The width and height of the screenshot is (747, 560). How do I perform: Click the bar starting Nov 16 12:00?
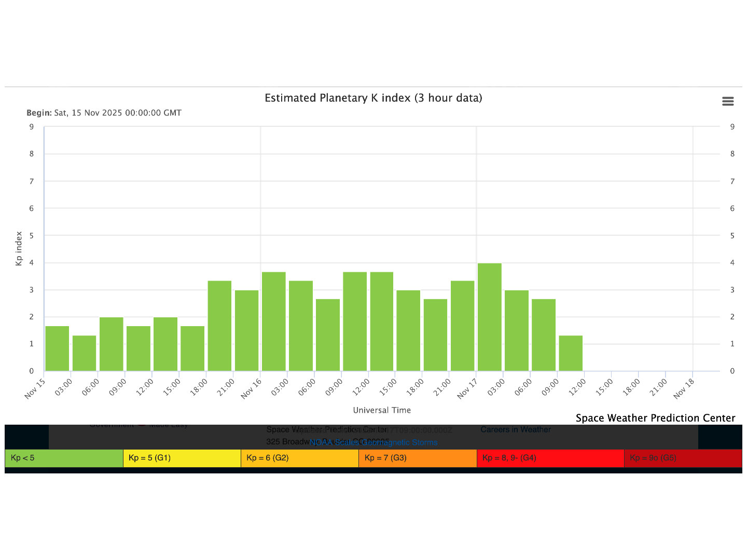click(x=381, y=321)
